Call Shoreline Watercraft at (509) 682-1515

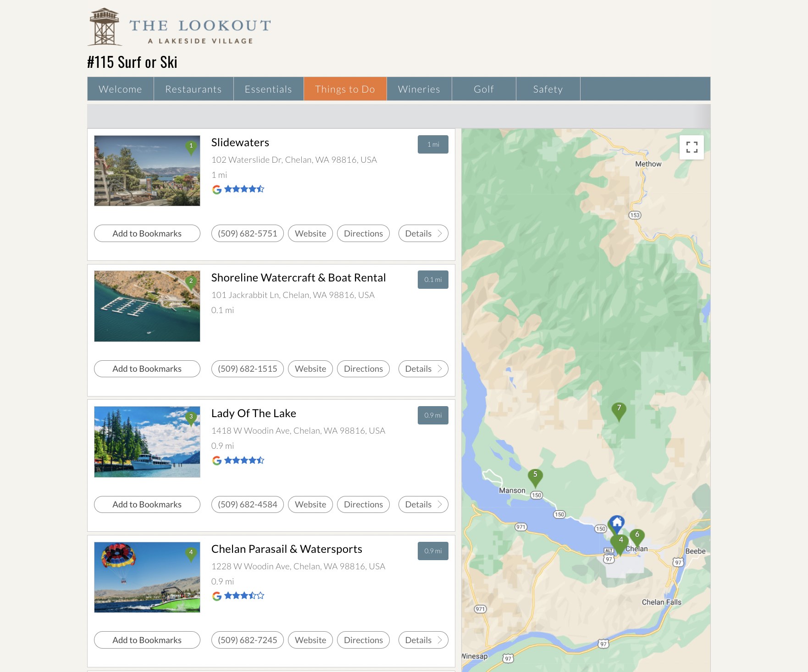pyautogui.click(x=248, y=369)
